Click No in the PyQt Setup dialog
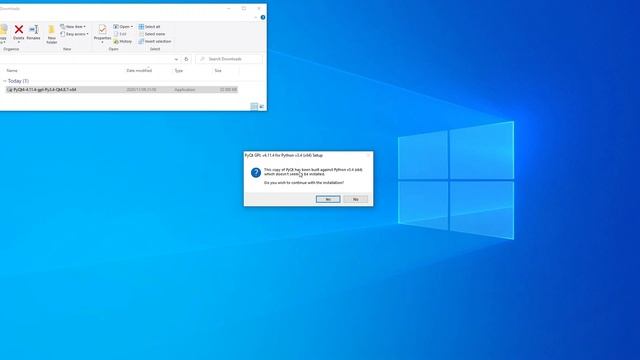640x360 pixels. pos(356,199)
